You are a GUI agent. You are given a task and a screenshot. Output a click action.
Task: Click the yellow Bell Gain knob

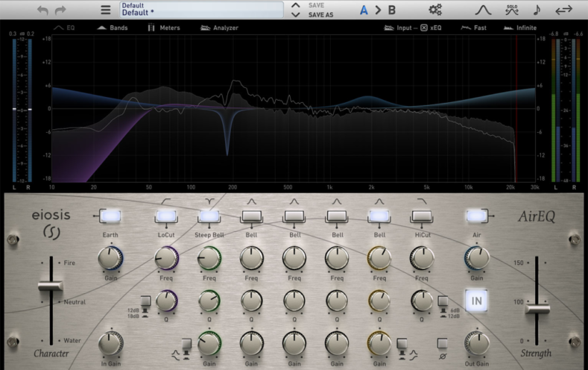379,343
